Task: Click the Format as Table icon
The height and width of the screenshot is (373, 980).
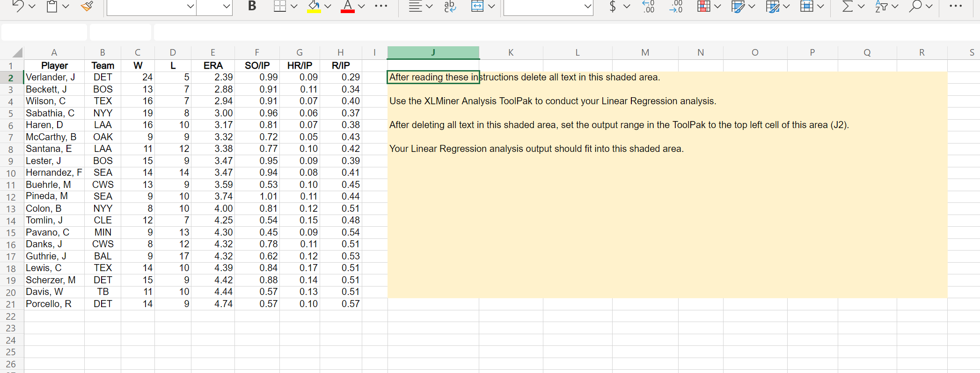Action: coord(772,6)
